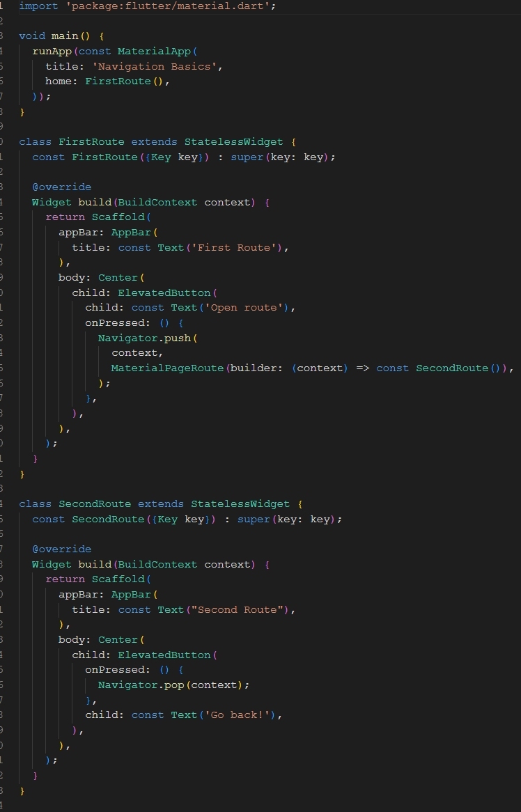Click the lone 'context,' argument under Navigator.push

[x=137, y=353]
